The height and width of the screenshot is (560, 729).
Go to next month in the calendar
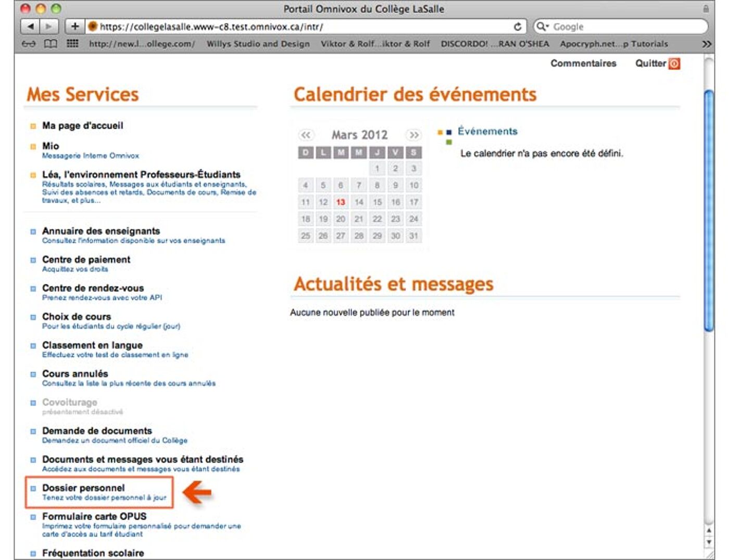pyautogui.click(x=413, y=135)
